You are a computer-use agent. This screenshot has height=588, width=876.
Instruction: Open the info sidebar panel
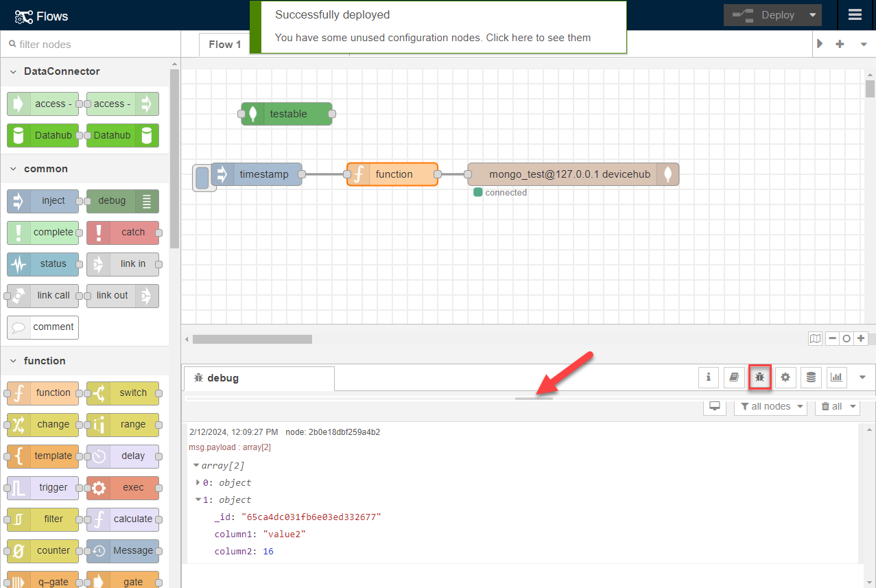(709, 377)
